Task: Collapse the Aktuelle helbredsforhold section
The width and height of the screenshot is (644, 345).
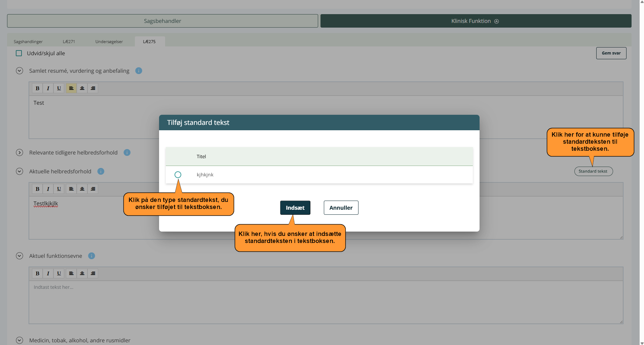Action: click(20, 171)
